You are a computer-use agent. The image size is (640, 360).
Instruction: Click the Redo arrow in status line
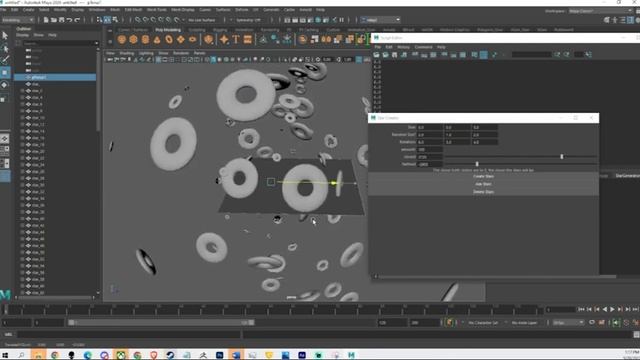tap(77, 20)
